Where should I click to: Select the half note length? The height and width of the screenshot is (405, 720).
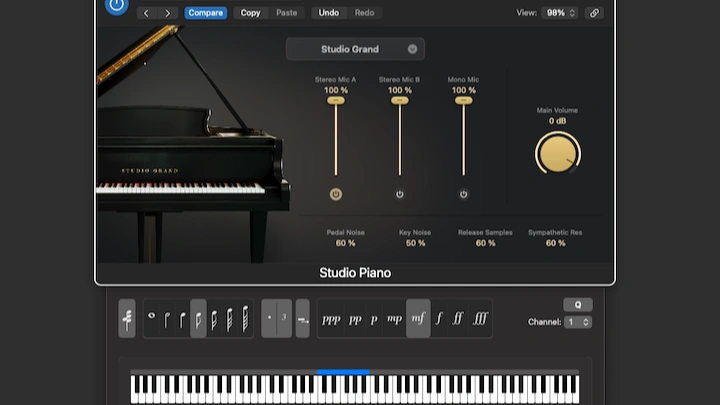point(167,319)
